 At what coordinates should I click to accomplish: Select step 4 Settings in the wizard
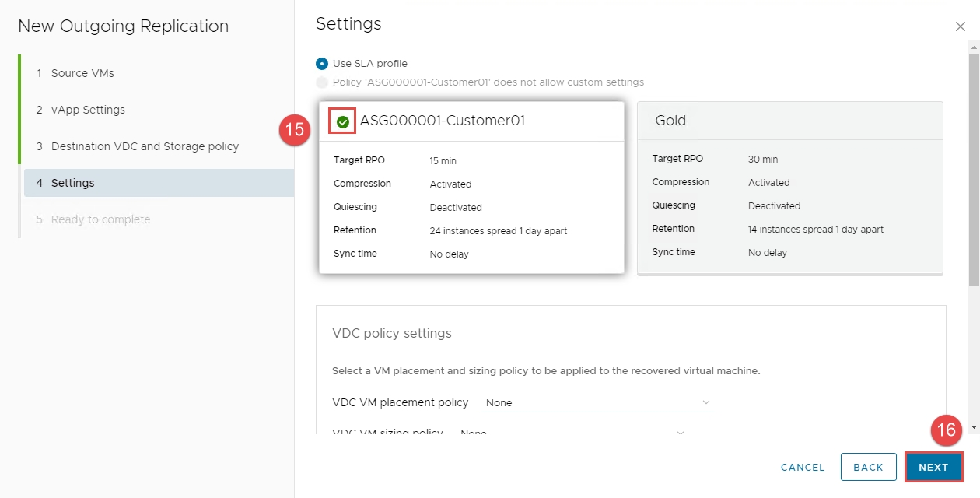pos(72,183)
